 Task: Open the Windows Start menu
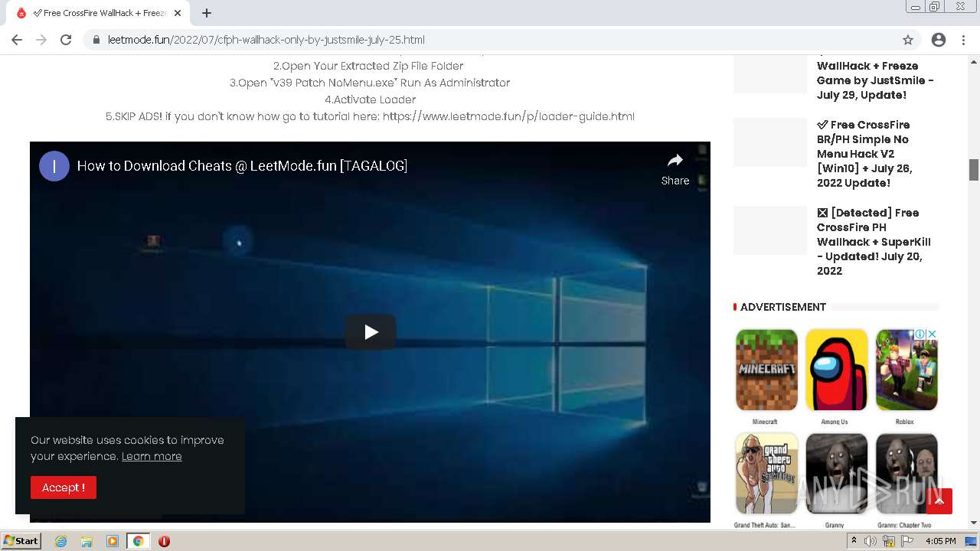(21, 541)
